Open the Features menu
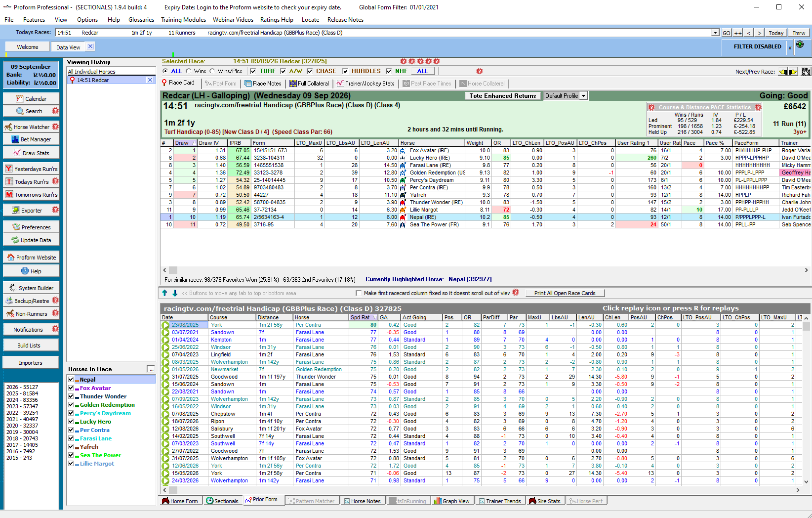Image resolution: width=812 pixels, height=518 pixels. pos(34,20)
